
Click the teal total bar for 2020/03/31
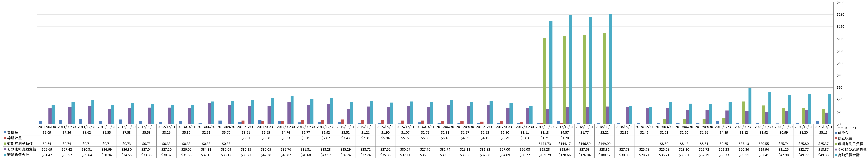(x=750, y=106)
